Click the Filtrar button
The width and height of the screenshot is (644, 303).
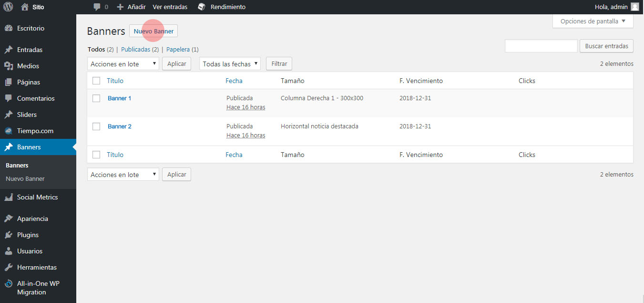click(x=279, y=64)
